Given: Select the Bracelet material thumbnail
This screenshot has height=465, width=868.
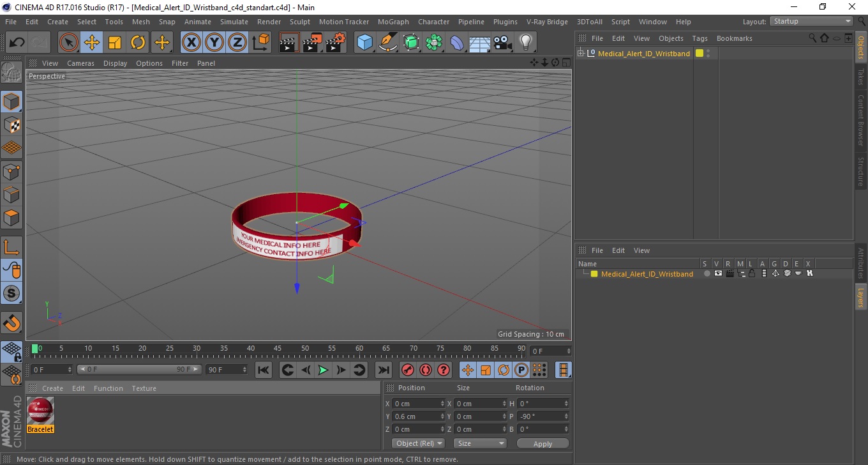Looking at the screenshot, I should tap(41, 411).
